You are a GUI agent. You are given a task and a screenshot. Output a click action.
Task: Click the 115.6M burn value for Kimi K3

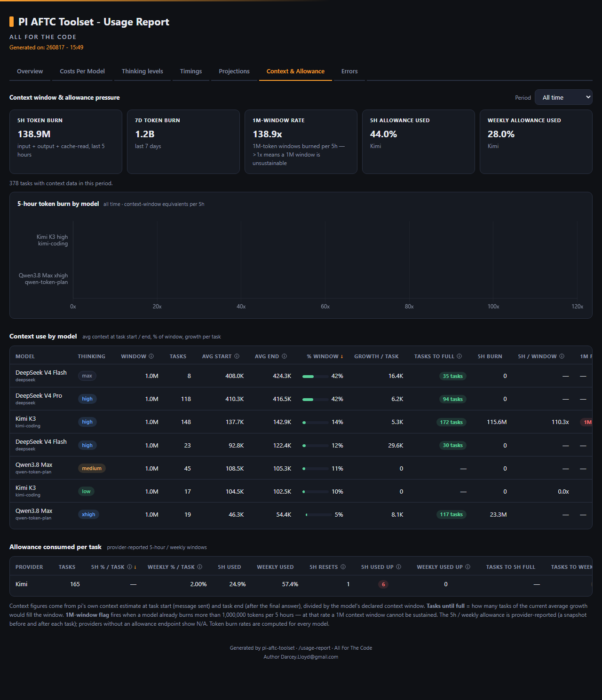pos(497,422)
